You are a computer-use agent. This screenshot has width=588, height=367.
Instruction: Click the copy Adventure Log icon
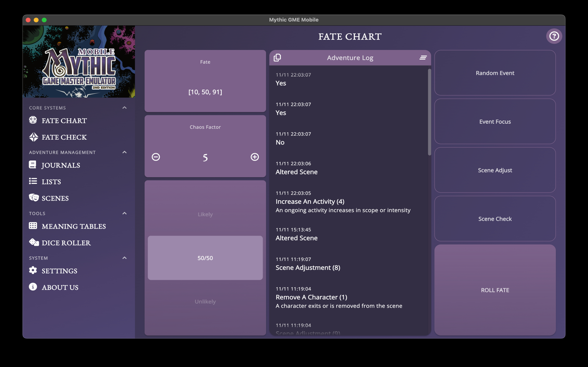(x=277, y=57)
